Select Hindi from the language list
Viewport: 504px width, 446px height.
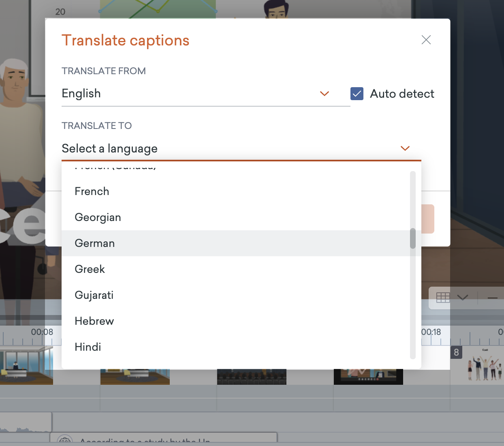pos(88,347)
